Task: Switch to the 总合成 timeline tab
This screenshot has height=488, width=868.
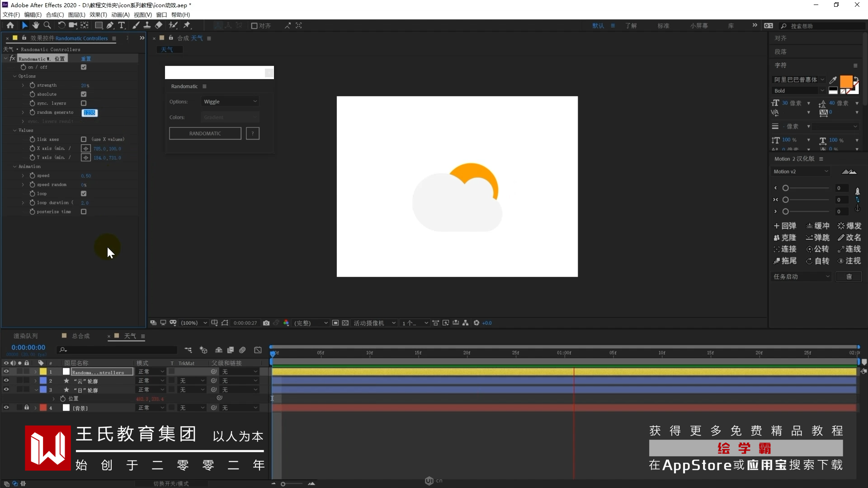Action: (x=80, y=336)
